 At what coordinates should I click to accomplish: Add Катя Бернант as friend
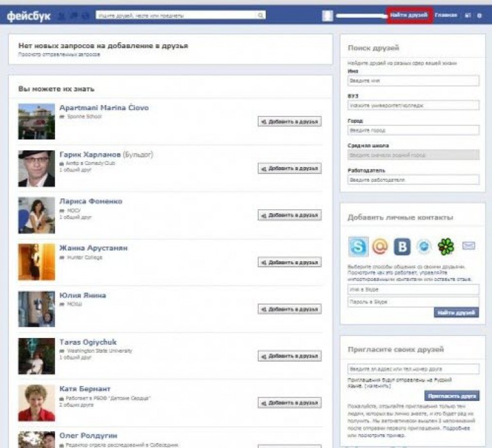tap(290, 403)
